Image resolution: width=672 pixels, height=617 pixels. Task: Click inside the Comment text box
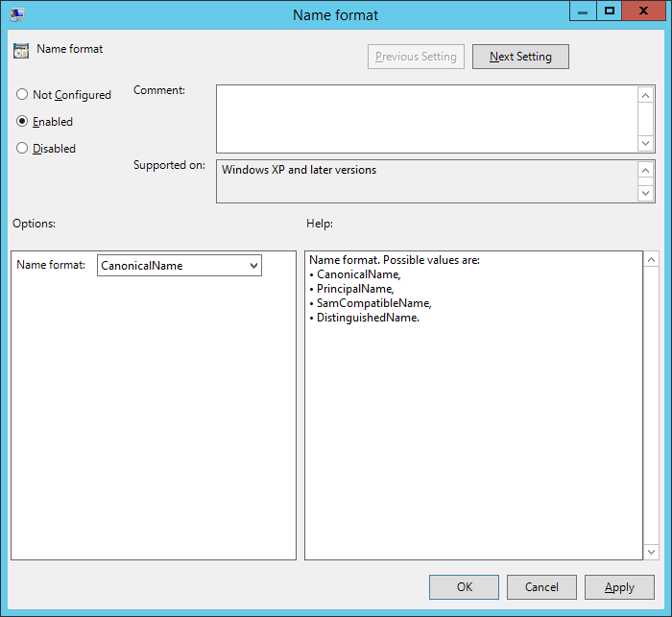[426, 117]
